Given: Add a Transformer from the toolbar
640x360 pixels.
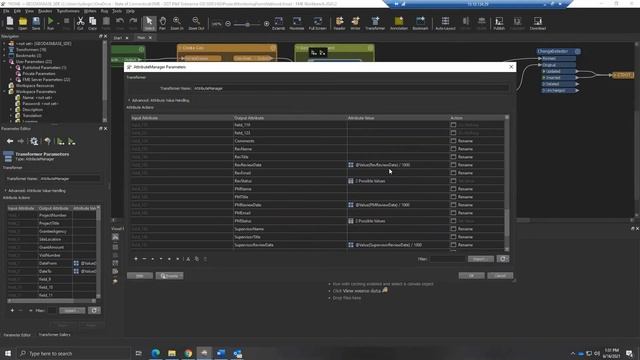Looking at the screenshot, I should 375,23.
